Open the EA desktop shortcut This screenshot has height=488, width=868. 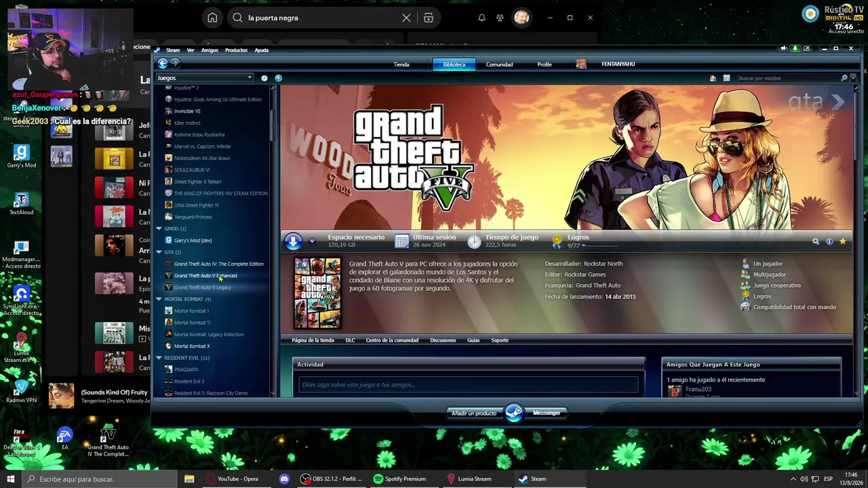(64, 439)
